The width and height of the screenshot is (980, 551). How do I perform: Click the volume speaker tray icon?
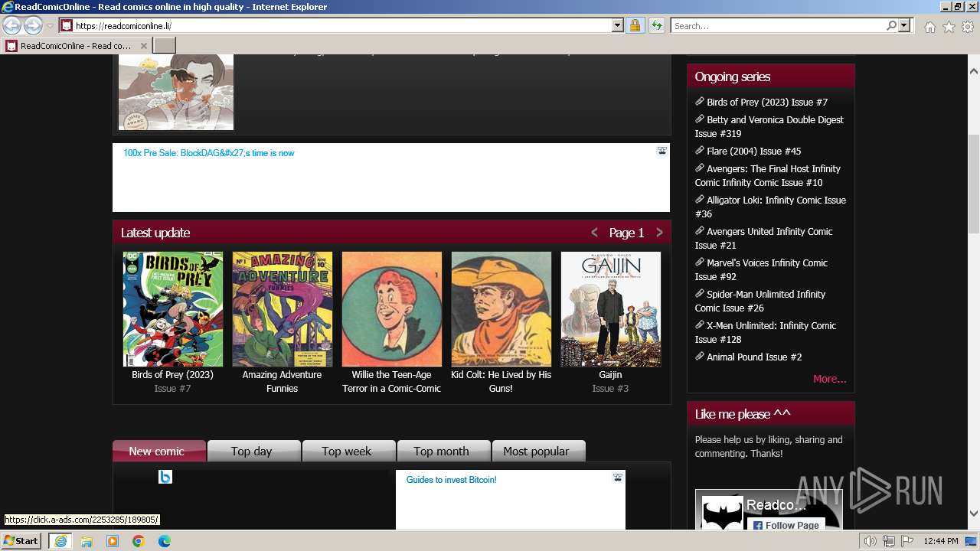pyautogui.click(x=871, y=541)
